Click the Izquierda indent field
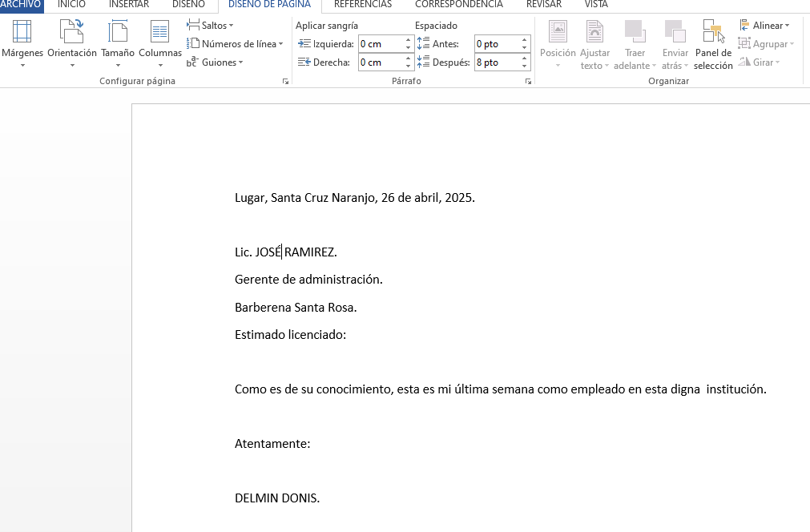 381,44
